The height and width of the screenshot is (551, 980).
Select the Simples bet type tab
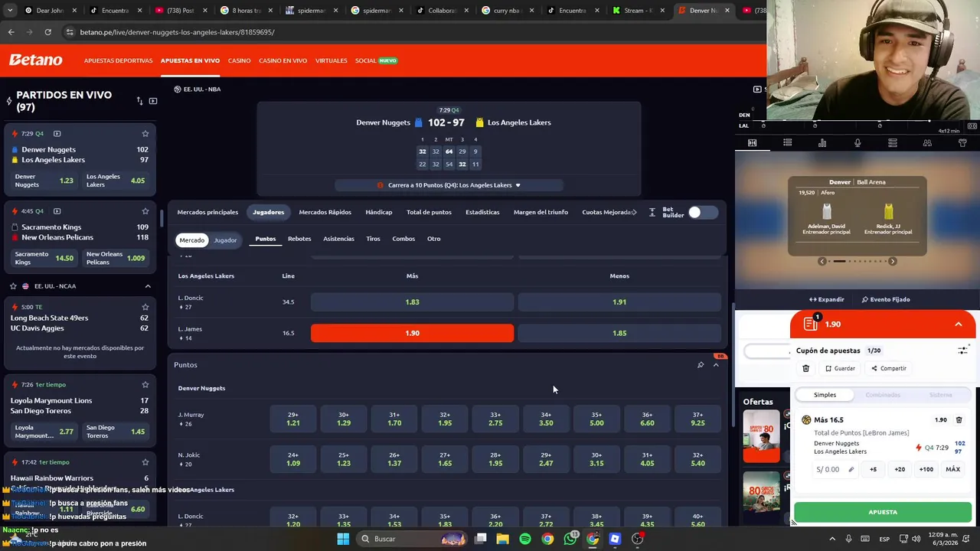(x=825, y=395)
